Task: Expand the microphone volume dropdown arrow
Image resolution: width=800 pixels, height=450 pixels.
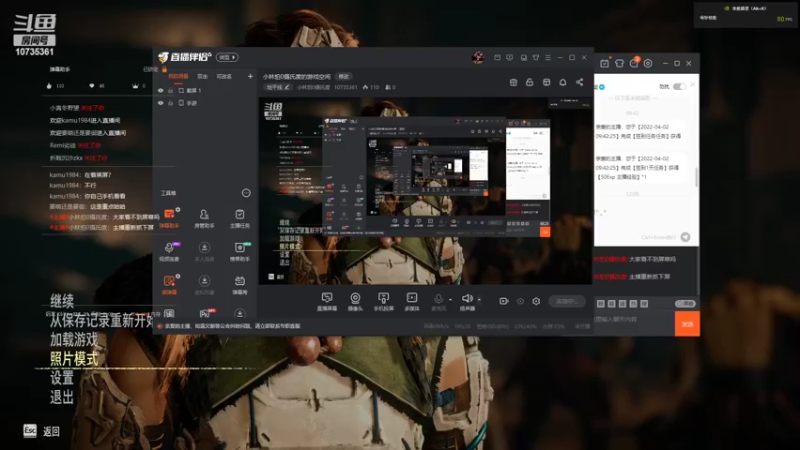Action: [451, 300]
